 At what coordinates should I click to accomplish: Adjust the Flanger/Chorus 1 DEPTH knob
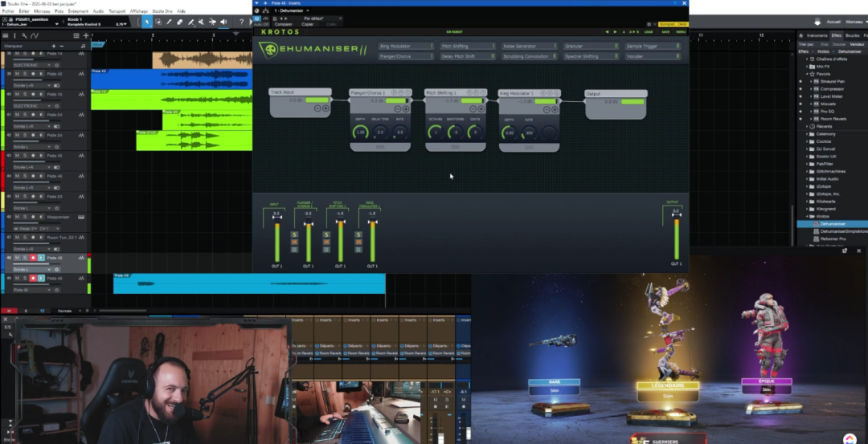click(x=360, y=132)
